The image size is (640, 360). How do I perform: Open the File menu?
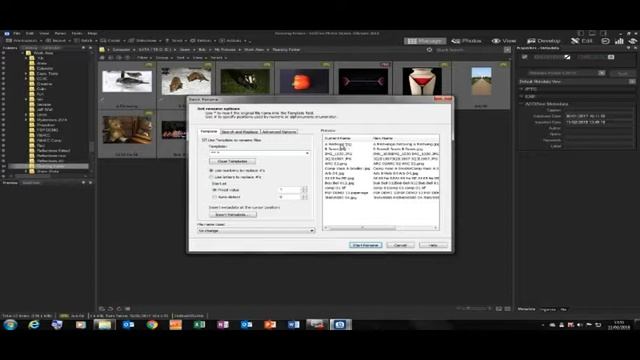pyautogui.click(x=17, y=33)
